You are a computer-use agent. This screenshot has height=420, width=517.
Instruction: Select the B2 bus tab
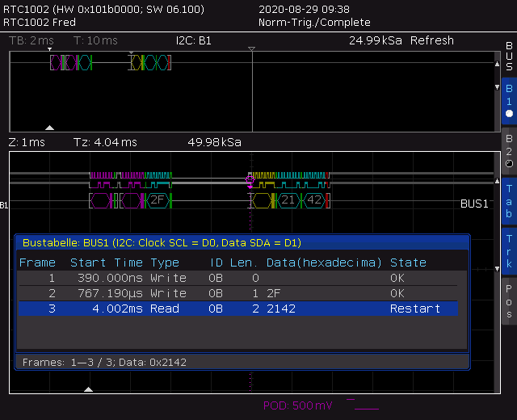(509, 151)
